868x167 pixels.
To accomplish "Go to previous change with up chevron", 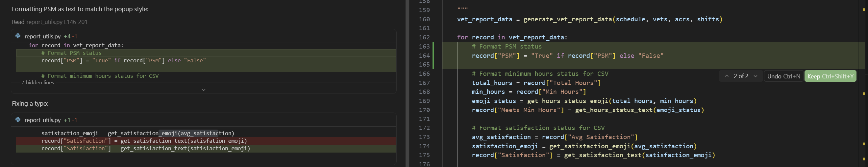I will point(727,76).
